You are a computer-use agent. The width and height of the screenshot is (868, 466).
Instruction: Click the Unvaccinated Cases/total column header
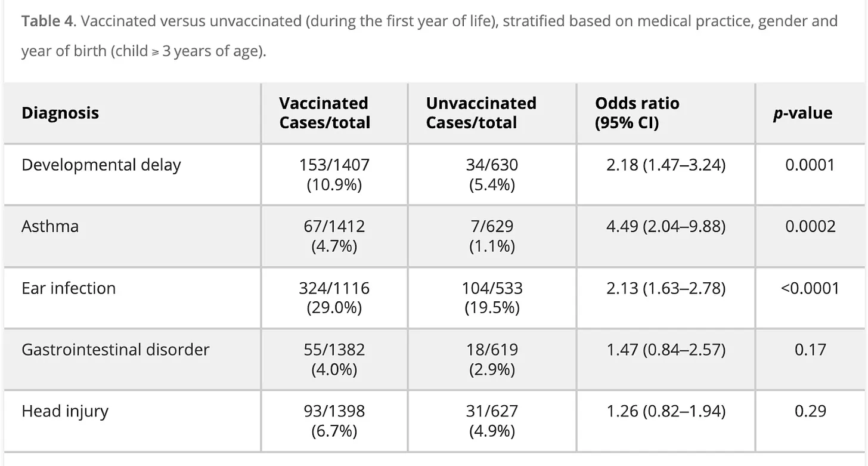(481, 113)
